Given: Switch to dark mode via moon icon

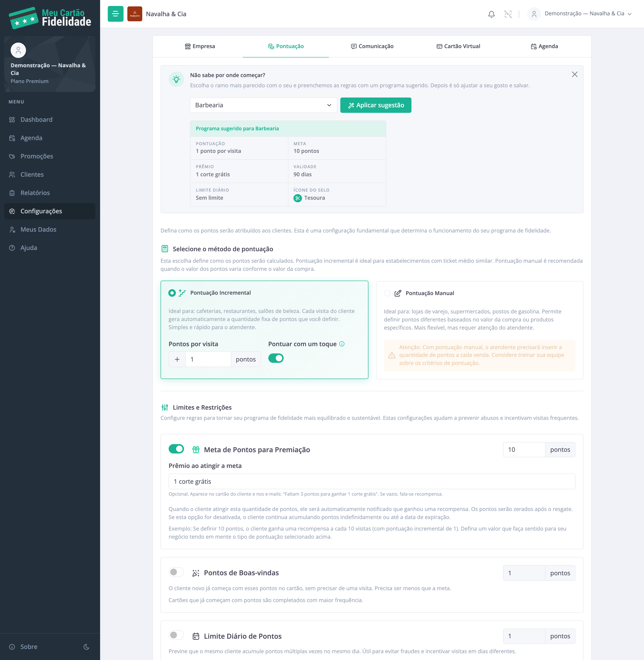Looking at the screenshot, I should 86,646.
